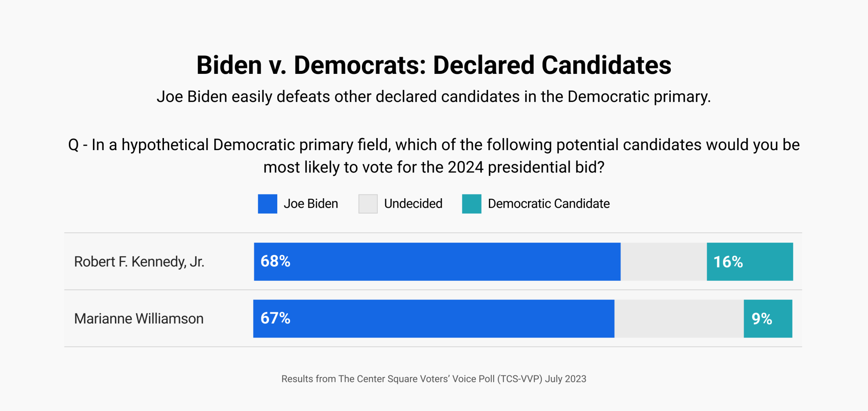868x411 pixels.
Task: Click the Center Square Voters' Voice Poll footnote
Action: 433,379
